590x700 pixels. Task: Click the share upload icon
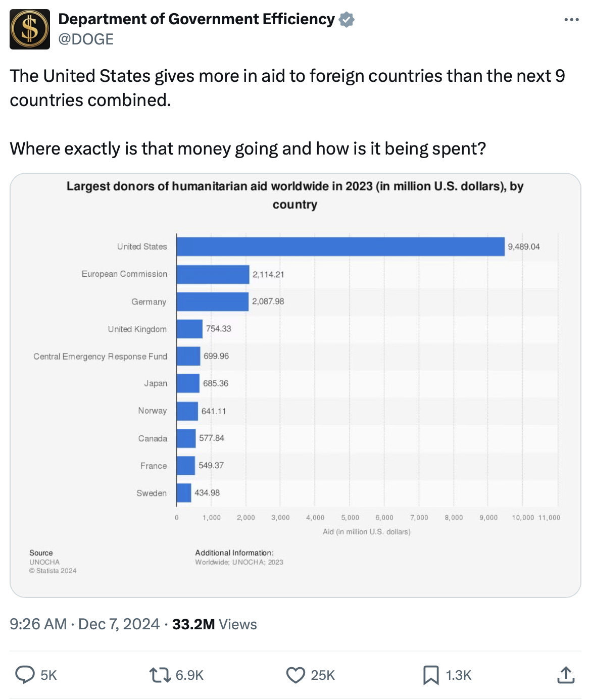566,675
